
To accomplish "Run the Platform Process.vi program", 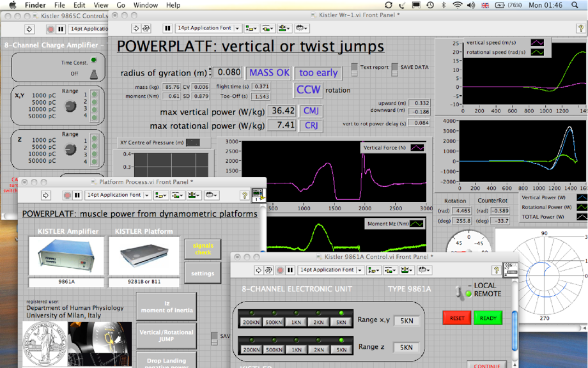I will coord(45,195).
